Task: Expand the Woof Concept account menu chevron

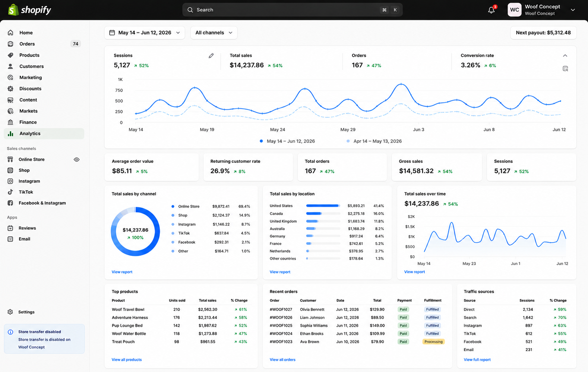Action: pos(573,10)
